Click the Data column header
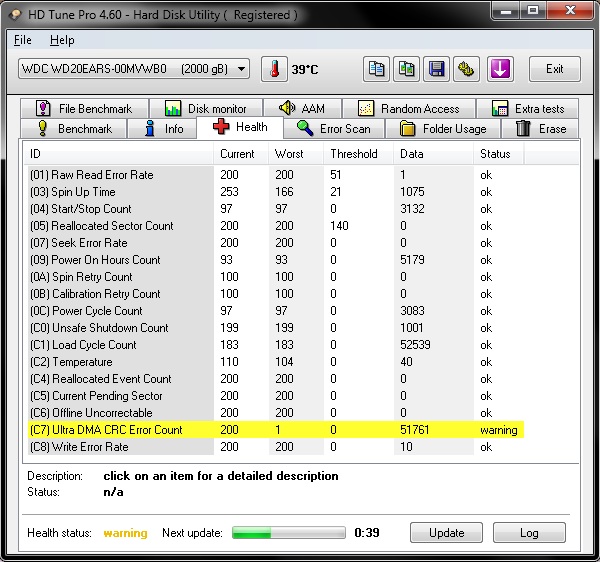Image resolution: width=600 pixels, height=562 pixels. (x=434, y=154)
